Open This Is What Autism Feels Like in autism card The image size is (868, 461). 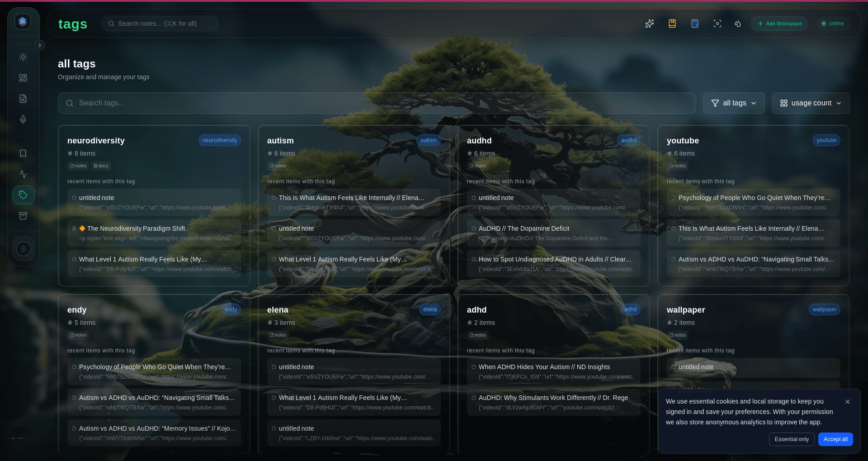click(x=354, y=202)
